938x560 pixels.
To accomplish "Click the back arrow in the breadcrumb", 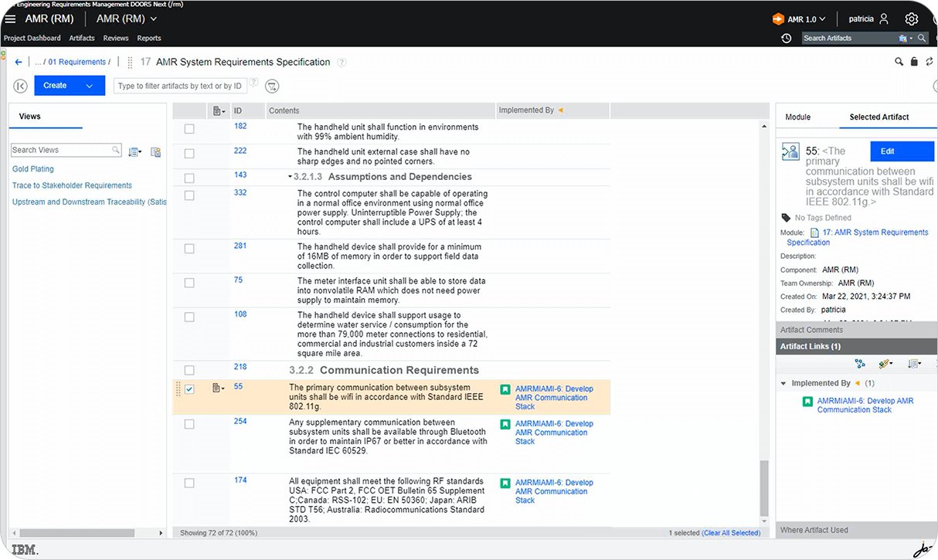I will click(19, 62).
